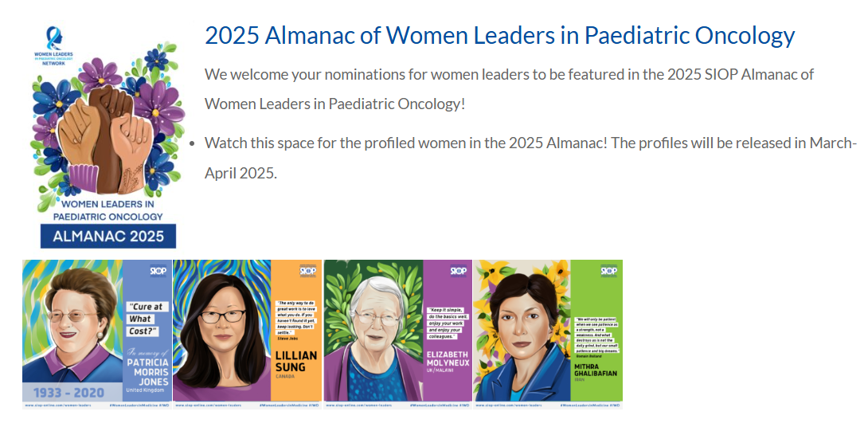Open the Mithra Ghalibafian profile card
The image size is (868, 435).
point(548,333)
